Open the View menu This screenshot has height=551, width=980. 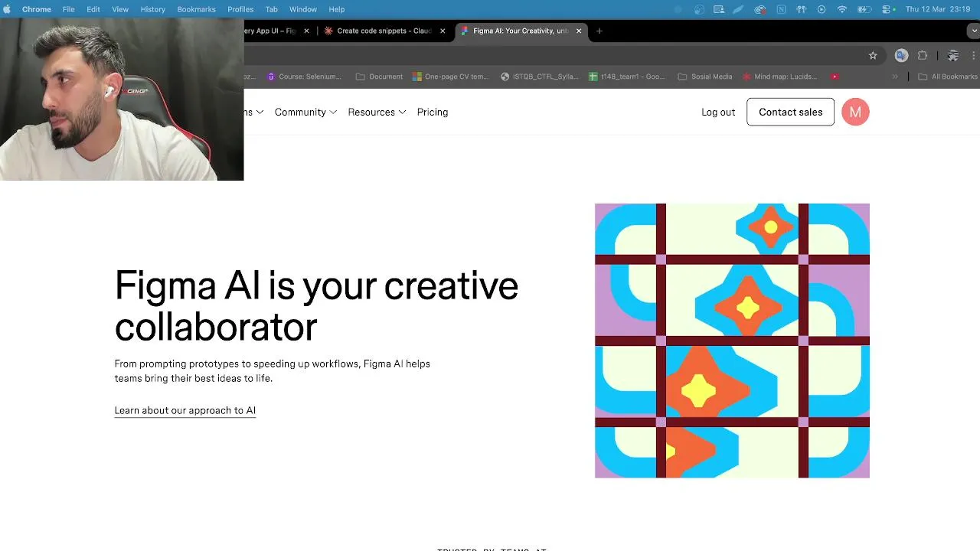[x=120, y=9]
